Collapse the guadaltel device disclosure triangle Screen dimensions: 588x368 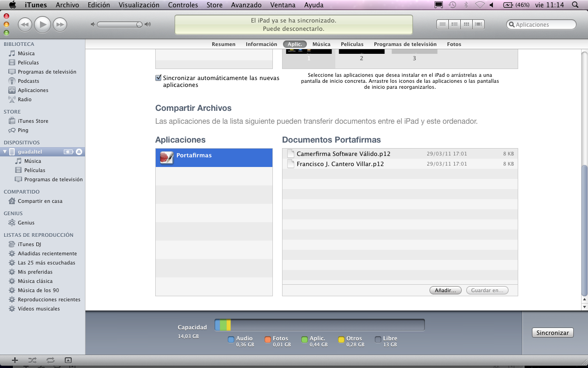click(5, 152)
